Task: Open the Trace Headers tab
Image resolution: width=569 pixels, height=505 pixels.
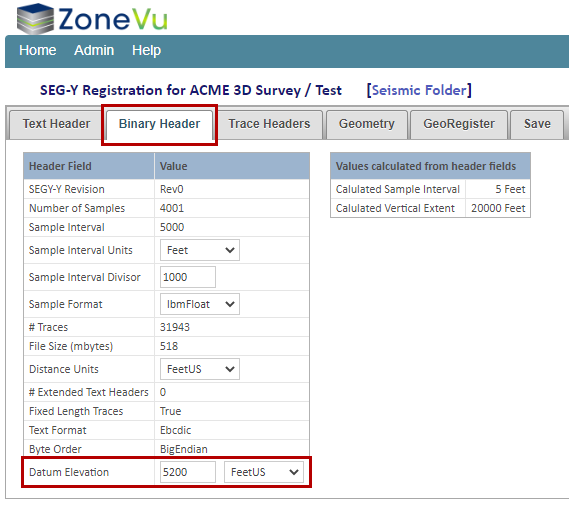Action: [x=269, y=124]
